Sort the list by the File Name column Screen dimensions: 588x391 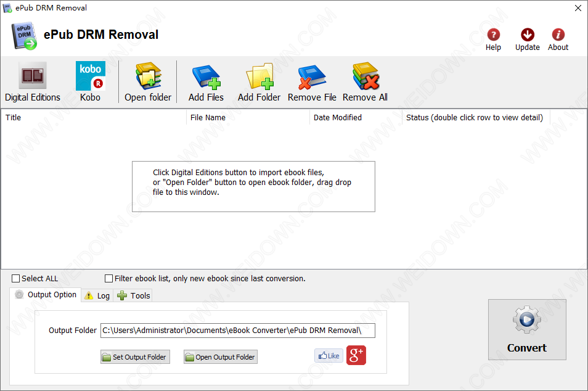pos(248,117)
